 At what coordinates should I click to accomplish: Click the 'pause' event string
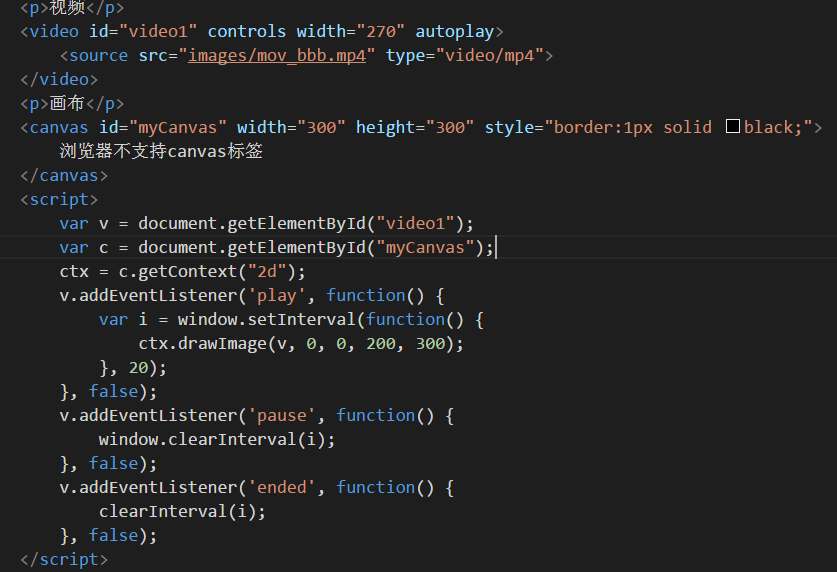(x=281, y=416)
